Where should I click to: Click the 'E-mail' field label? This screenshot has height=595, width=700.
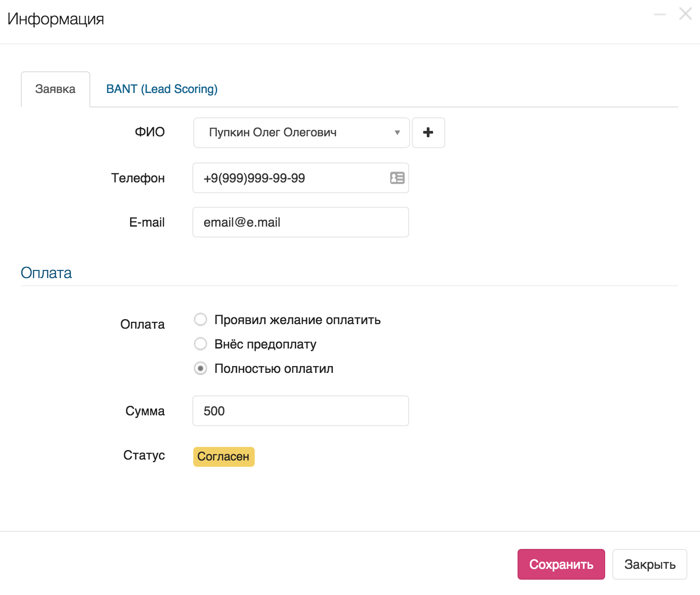(x=147, y=223)
